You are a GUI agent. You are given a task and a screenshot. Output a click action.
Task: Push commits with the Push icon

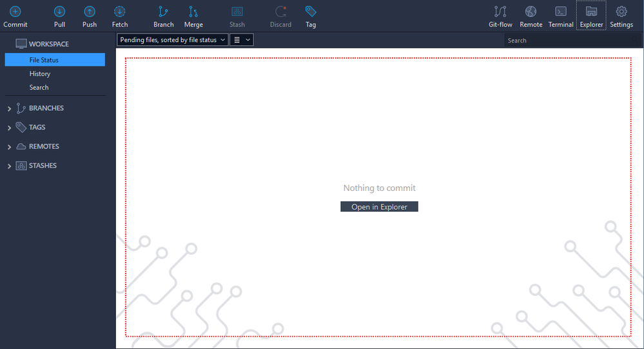point(90,12)
